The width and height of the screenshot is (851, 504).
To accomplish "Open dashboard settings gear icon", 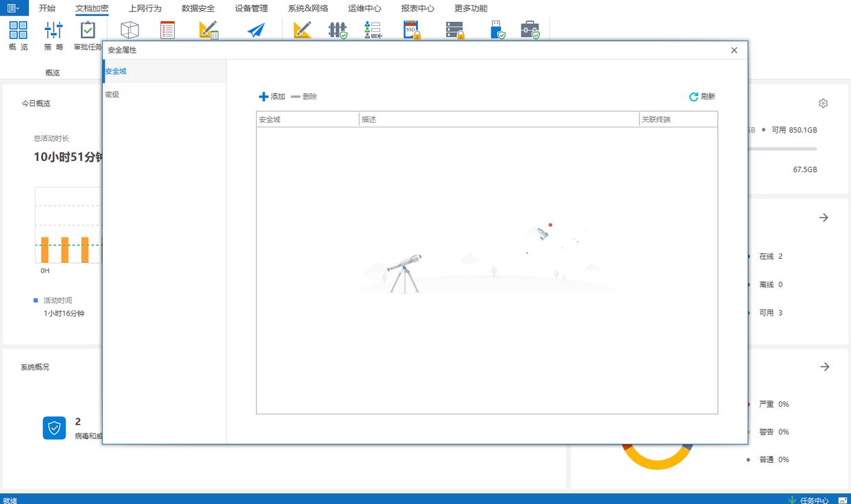I will (x=823, y=103).
